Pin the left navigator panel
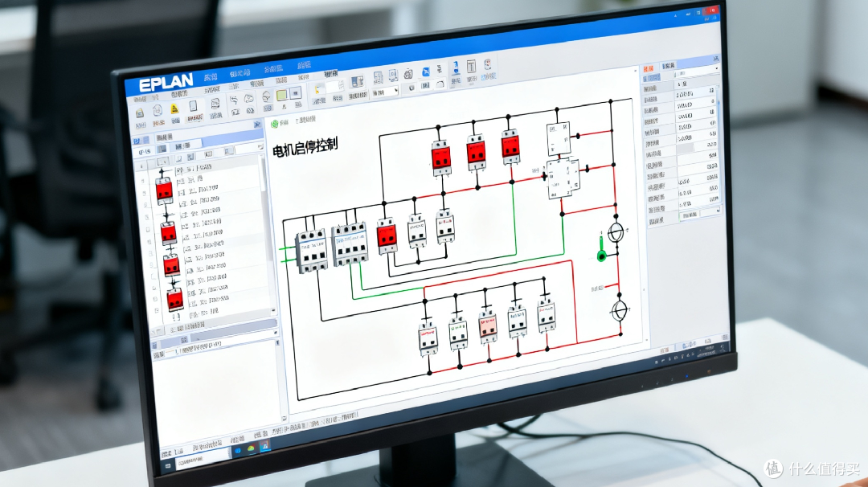Screen dimensions: 868x487 (x=257, y=125)
